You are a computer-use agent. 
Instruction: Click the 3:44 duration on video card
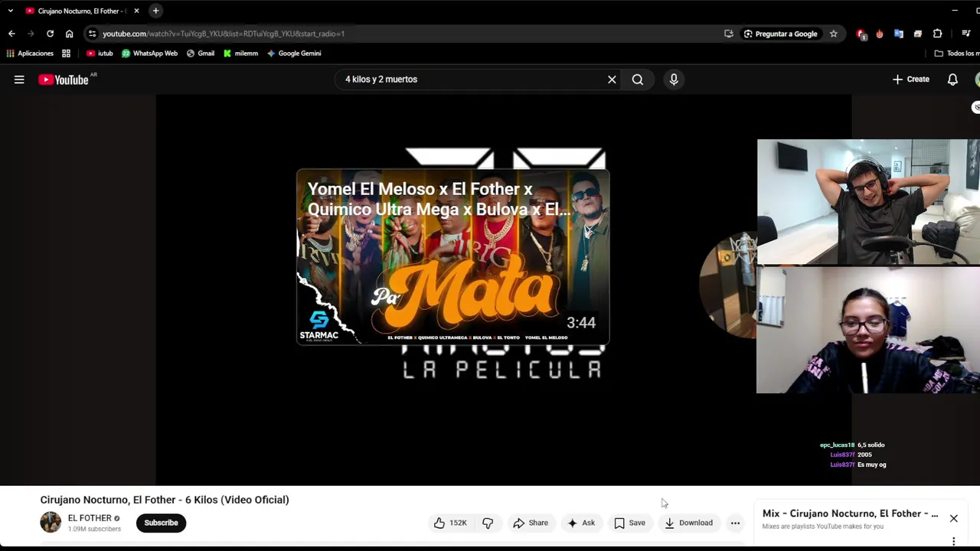(x=581, y=323)
